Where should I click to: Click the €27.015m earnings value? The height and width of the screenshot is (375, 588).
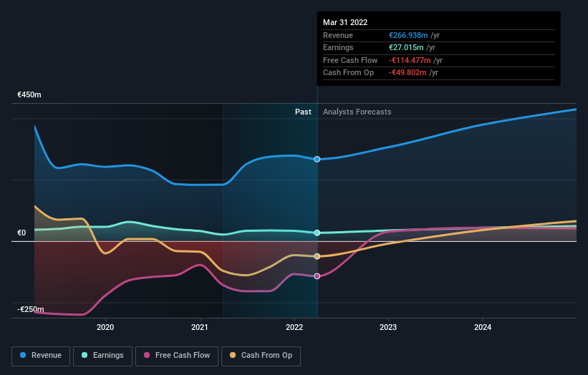(406, 47)
